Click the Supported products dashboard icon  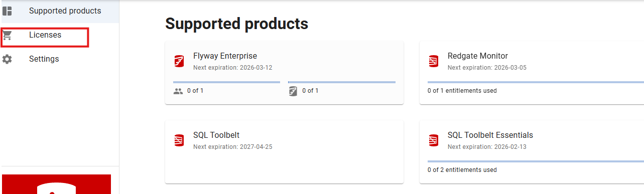tap(7, 11)
